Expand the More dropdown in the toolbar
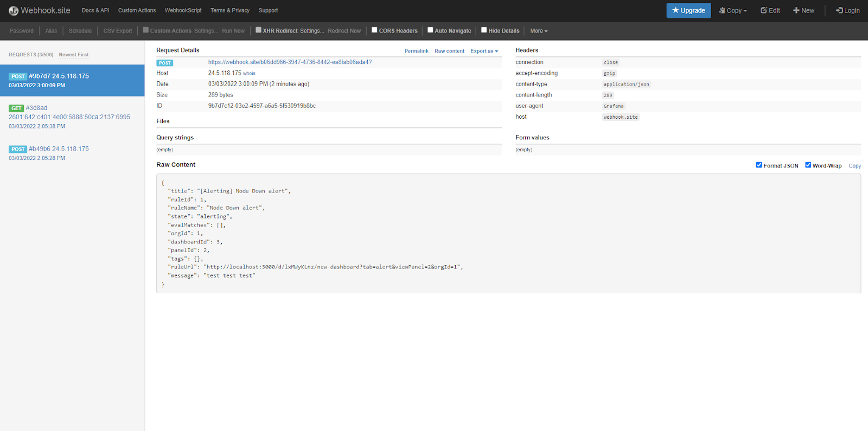Image resolution: width=868 pixels, height=431 pixels. coord(539,31)
